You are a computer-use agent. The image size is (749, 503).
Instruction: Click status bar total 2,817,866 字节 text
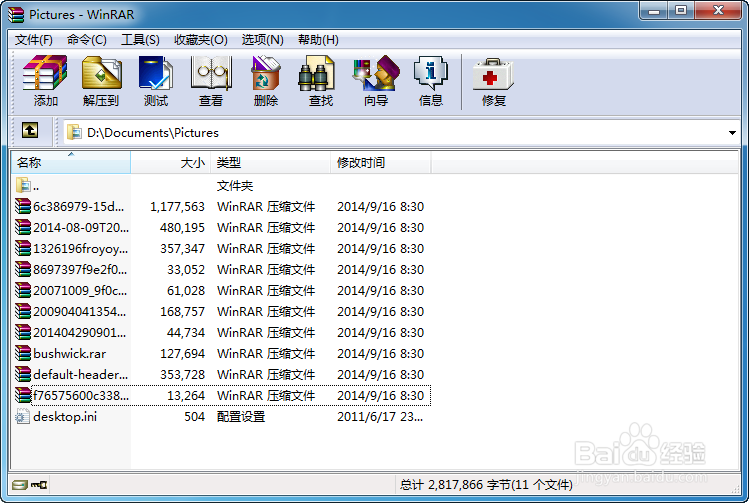point(486,485)
